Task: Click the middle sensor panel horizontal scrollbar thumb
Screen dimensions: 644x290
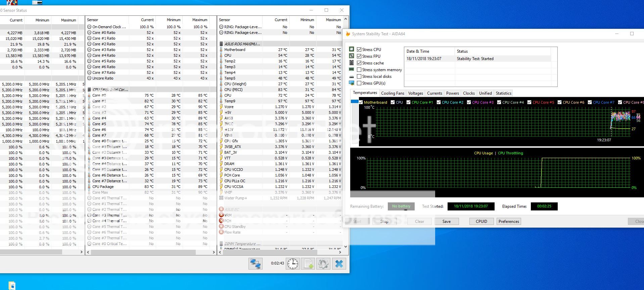Action: coord(143,252)
